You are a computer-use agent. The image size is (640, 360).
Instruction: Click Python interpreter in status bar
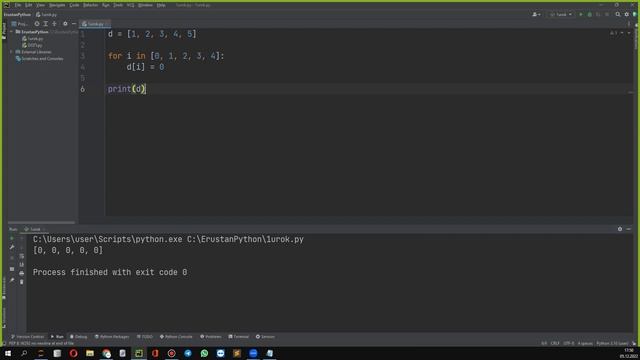(612, 343)
